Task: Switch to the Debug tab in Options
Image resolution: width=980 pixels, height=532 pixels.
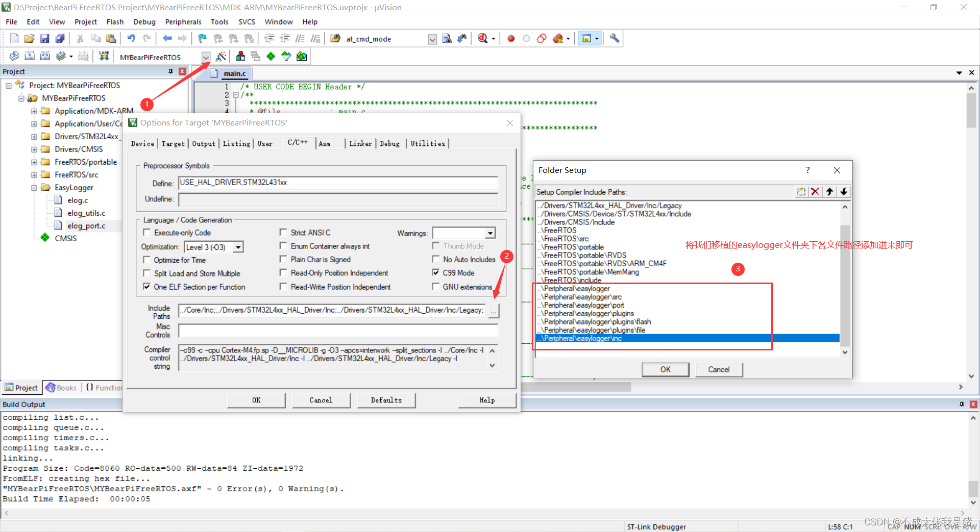Action: point(390,144)
